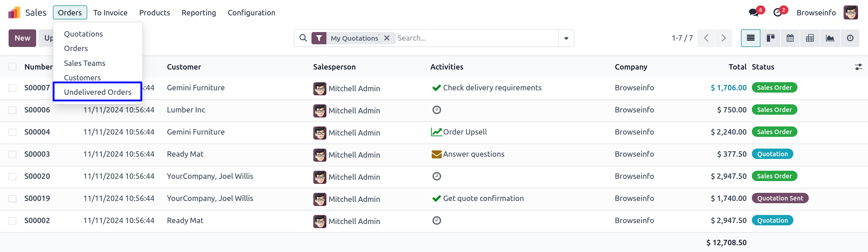The image size is (868, 252).
Task: Switch to Activity view
Action: tap(850, 38)
